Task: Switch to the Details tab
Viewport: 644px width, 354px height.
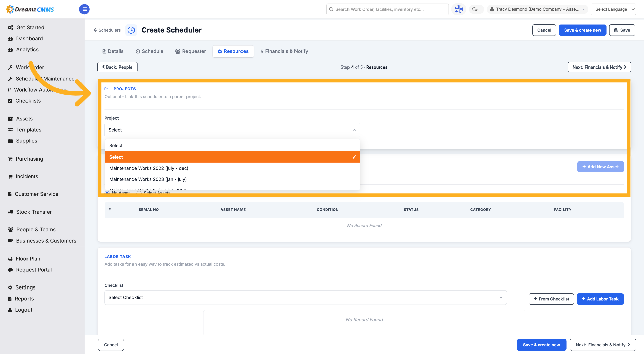Action: 113,51
